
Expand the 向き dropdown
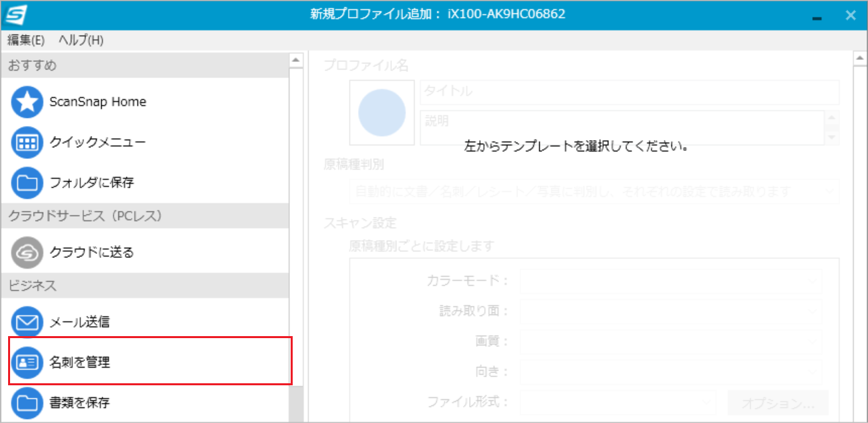[x=812, y=372]
